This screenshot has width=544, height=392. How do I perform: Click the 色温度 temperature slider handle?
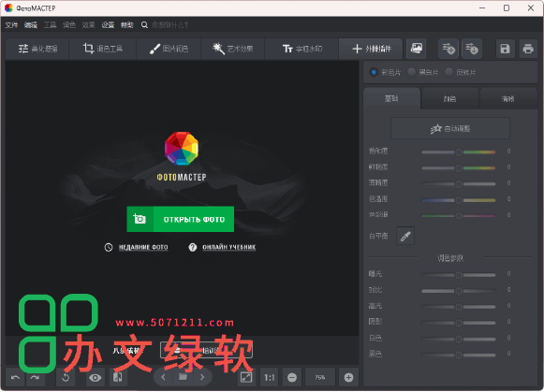459,200
